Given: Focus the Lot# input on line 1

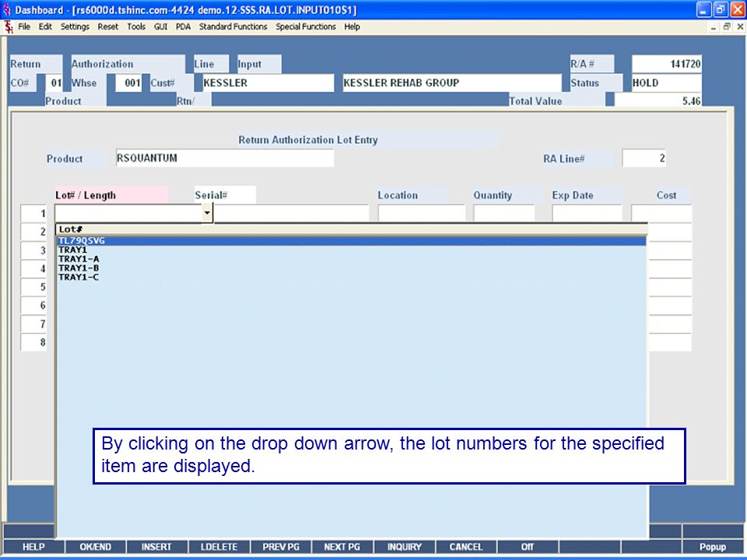Looking at the screenshot, I should 128,213.
